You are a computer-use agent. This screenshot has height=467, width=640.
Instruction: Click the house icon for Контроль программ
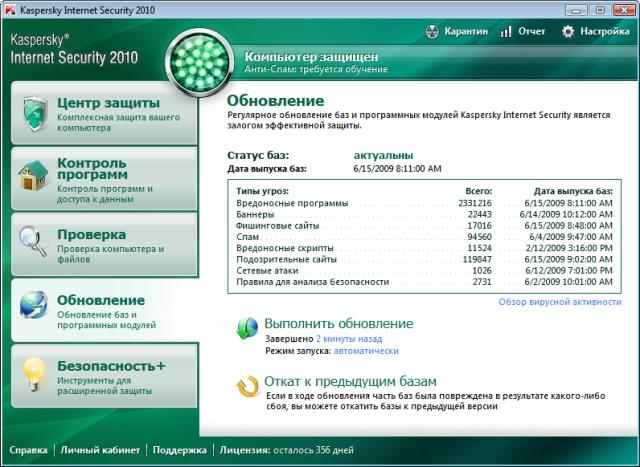[33, 176]
